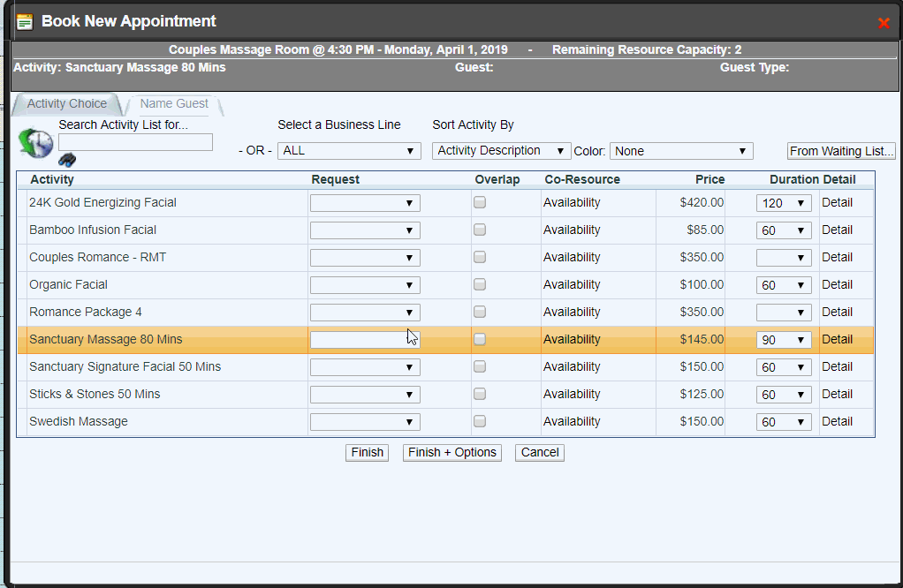Open Detail link for Sticks & Stones
The height and width of the screenshot is (588, 903).
pyautogui.click(x=837, y=394)
